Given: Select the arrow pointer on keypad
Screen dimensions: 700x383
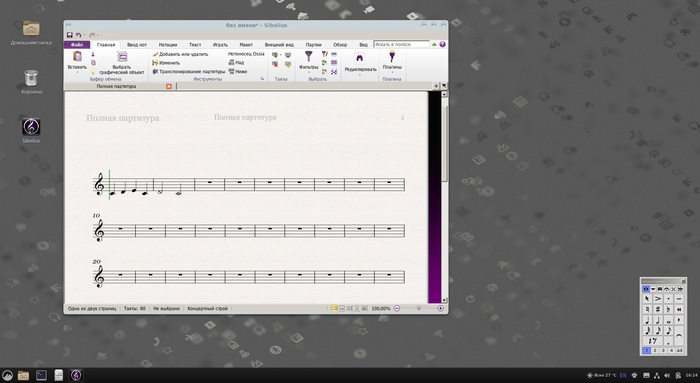Looking at the screenshot, I should point(647,298).
